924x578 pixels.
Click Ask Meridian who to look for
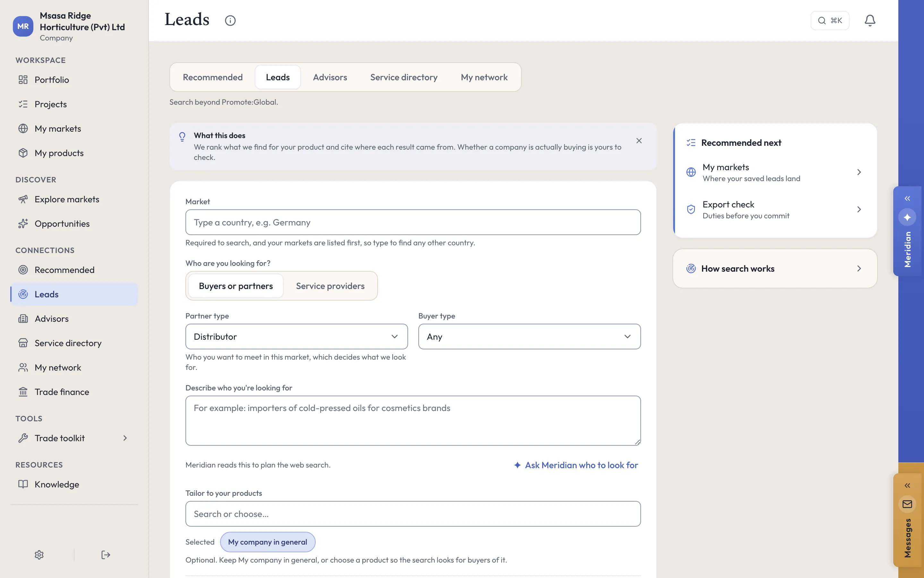[x=576, y=465]
